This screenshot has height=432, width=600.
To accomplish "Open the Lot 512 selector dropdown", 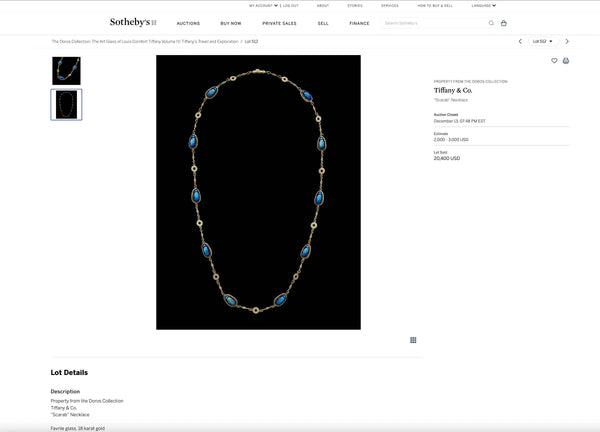I will [x=543, y=41].
